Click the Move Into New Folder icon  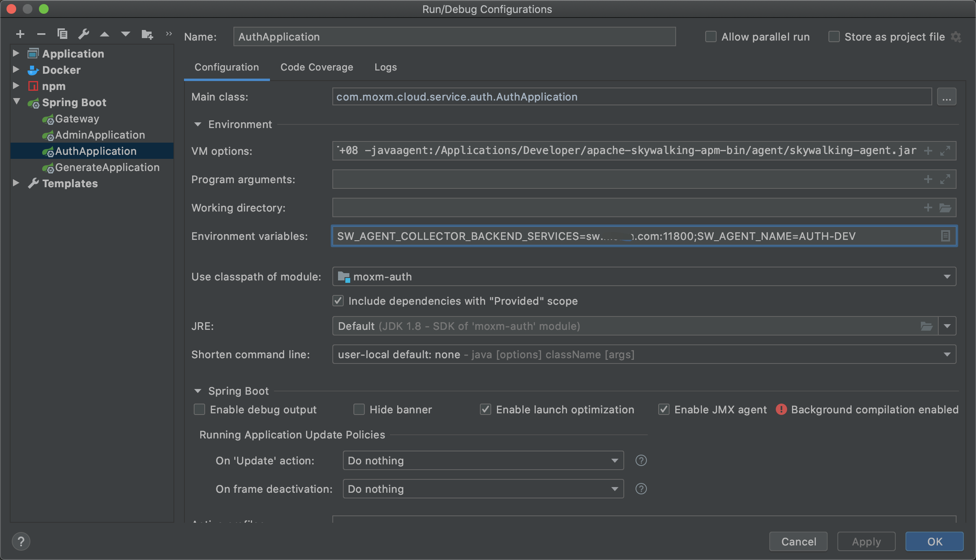point(147,34)
